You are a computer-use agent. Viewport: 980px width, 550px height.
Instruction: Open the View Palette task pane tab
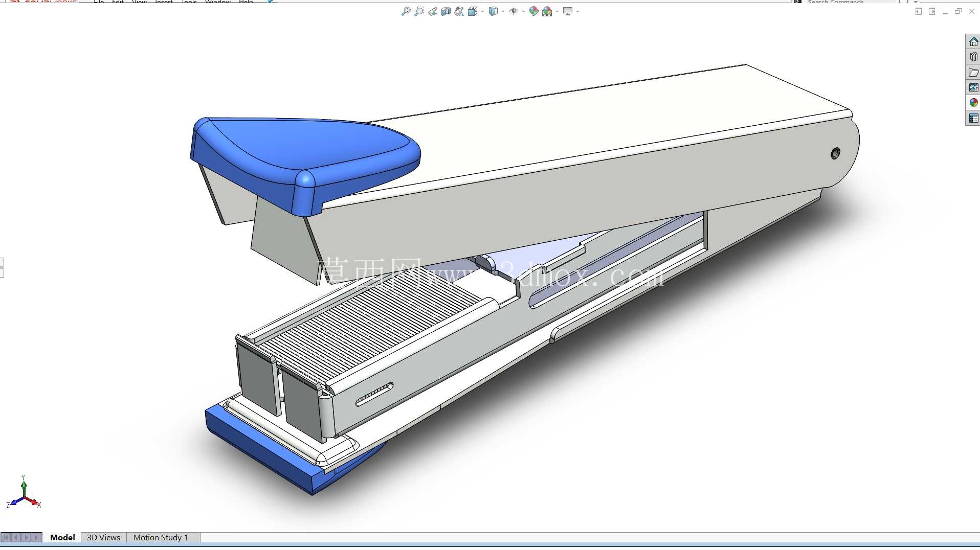(973, 87)
